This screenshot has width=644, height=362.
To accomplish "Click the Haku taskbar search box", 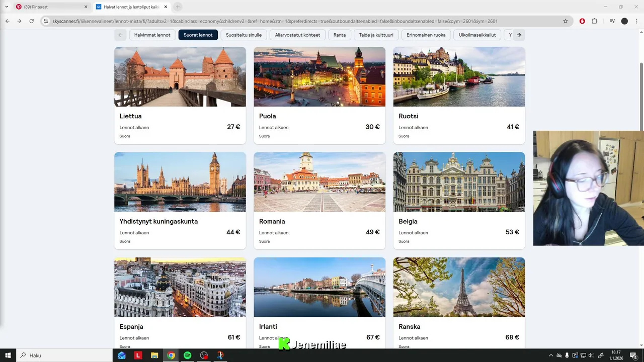I will pyautogui.click(x=64, y=355).
